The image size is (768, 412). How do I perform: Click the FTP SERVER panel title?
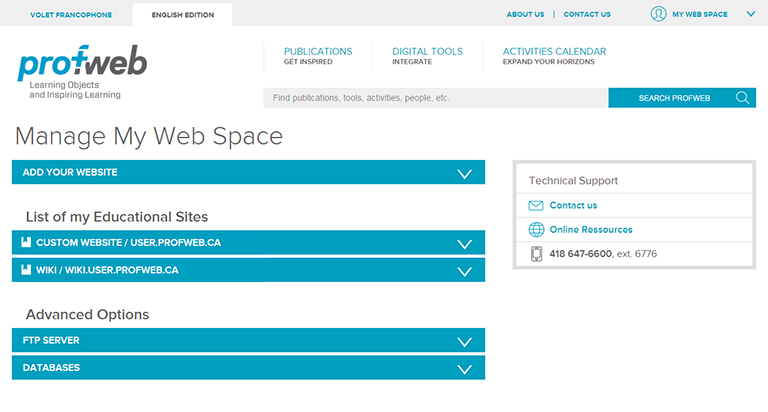51,340
